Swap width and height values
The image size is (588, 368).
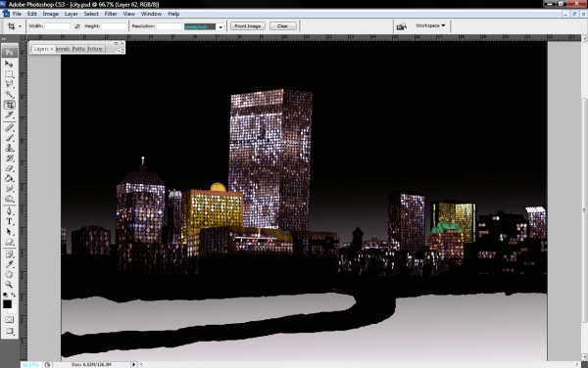click(77, 26)
